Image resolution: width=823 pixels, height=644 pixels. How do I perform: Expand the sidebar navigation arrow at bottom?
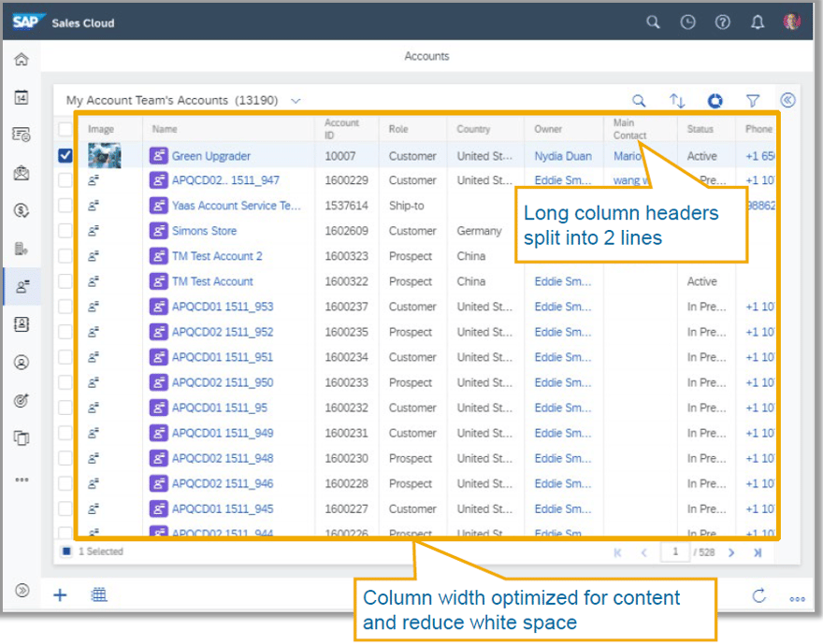22,591
